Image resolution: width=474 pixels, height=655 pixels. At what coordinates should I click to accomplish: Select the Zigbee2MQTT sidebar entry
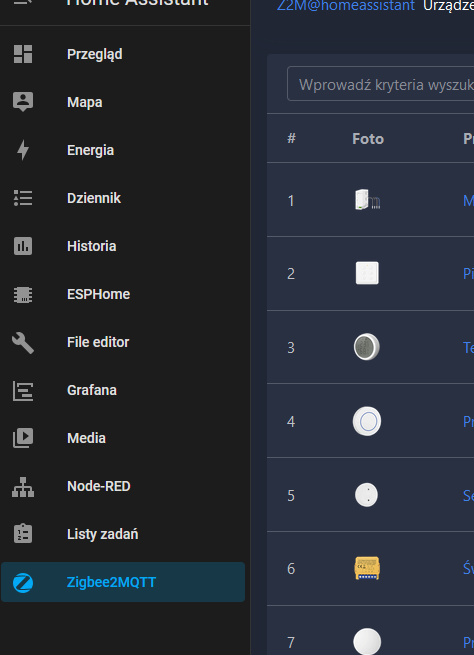click(x=123, y=582)
